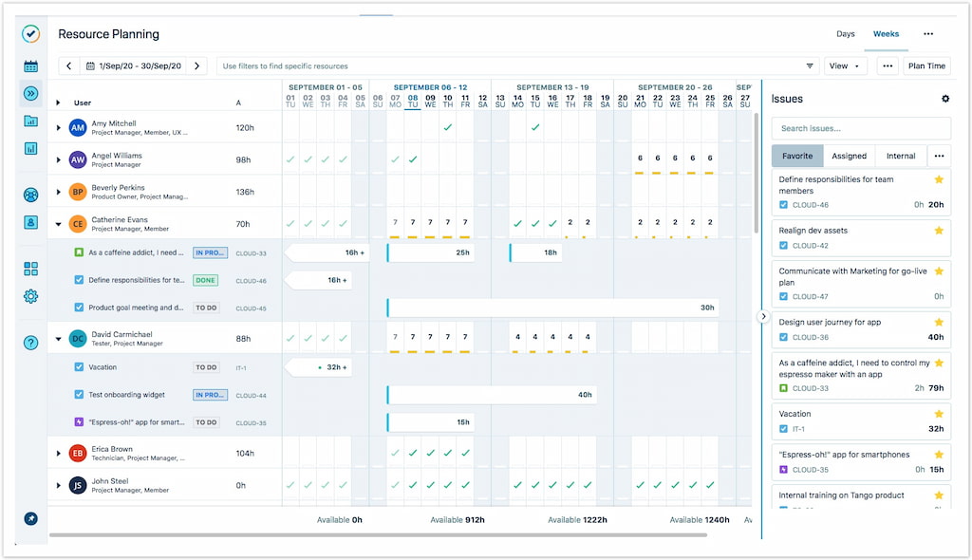
Task: Open the Issues panel settings gear
Action: 944,99
